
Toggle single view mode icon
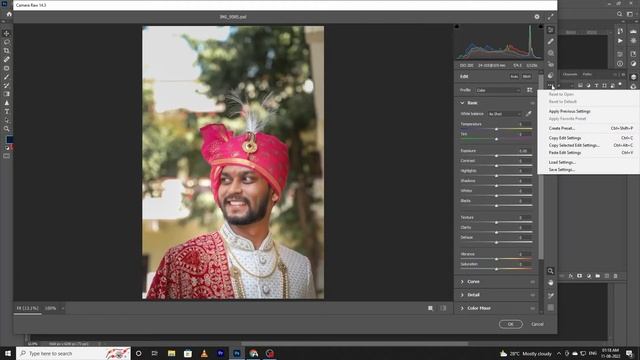coord(430,308)
